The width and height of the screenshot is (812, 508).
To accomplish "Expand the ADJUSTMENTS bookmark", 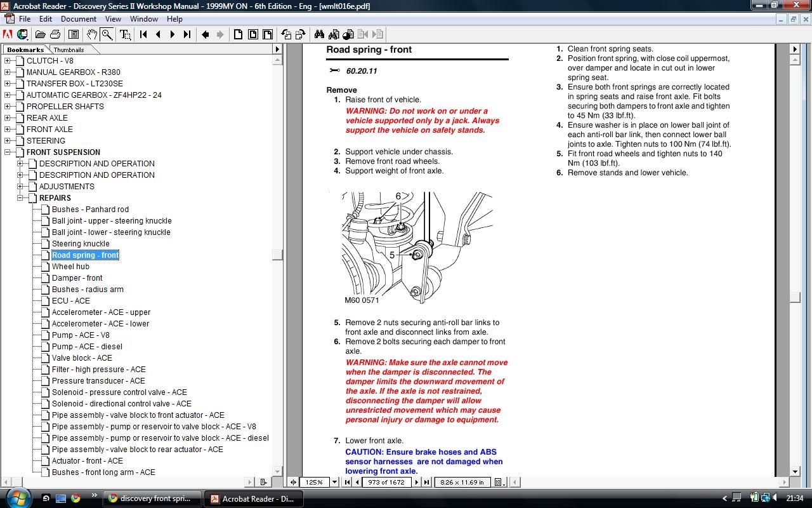I will (x=20, y=187).
